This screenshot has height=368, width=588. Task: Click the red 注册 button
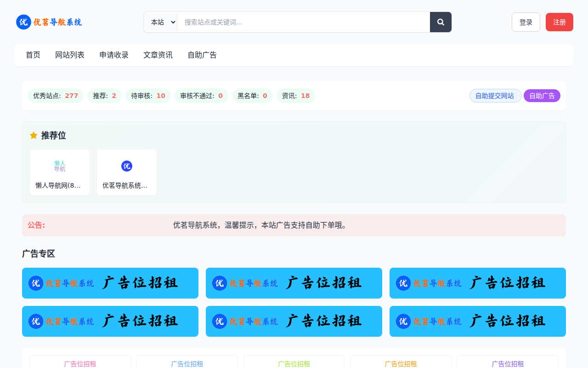pos(559,22)
